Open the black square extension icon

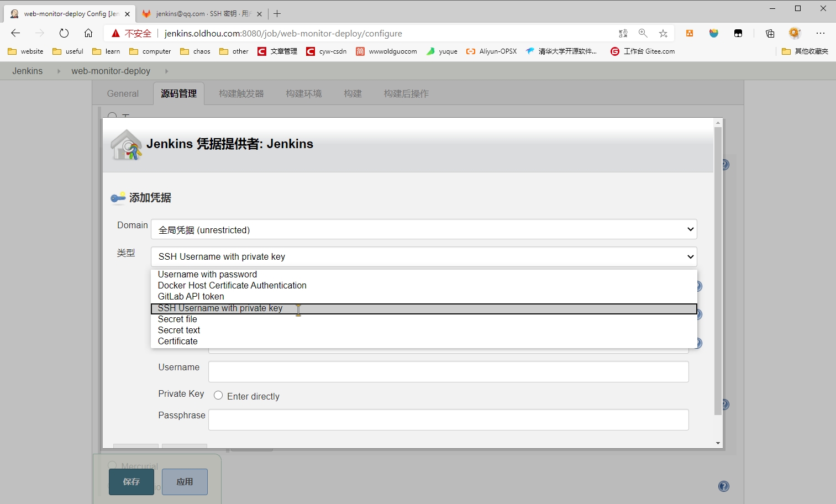[738, 33]
